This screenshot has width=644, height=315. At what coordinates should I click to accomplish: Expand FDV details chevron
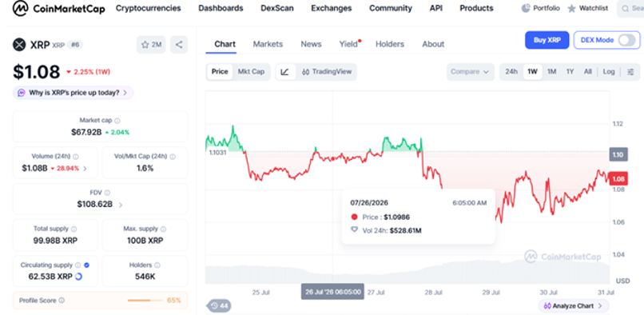point(121,205)
